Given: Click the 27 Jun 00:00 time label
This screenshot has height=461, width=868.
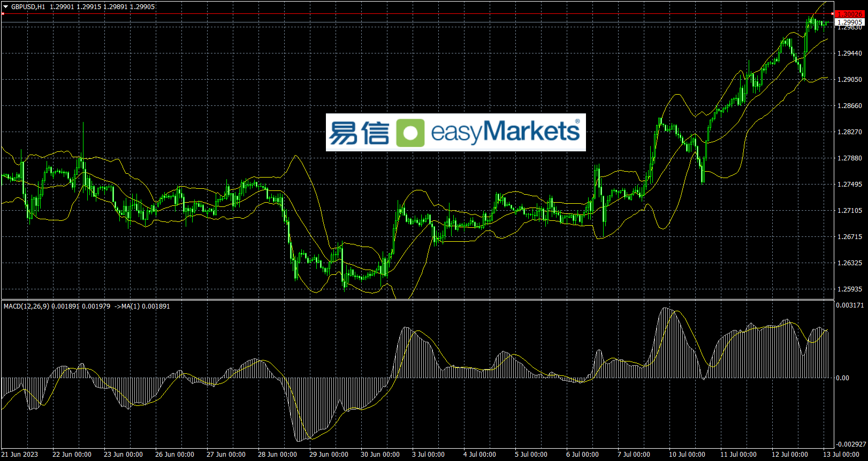Looking at the screenshot, I should (x=226, y=455).
